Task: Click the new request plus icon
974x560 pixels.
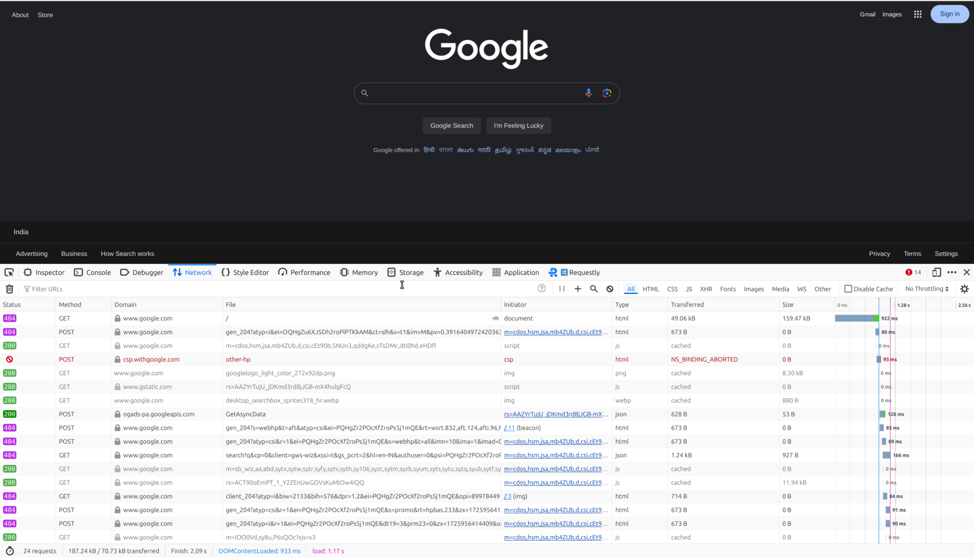Action: coord(577,289)
